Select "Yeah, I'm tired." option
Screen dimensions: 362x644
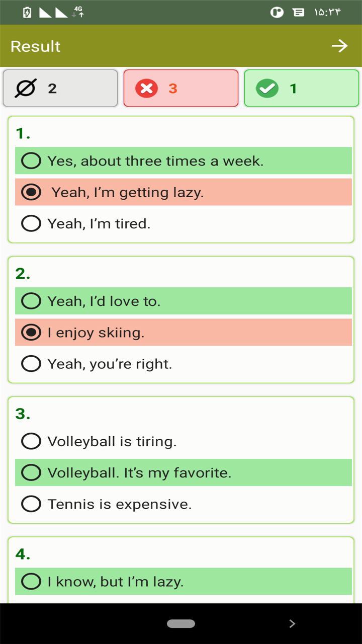coord(184,223)
